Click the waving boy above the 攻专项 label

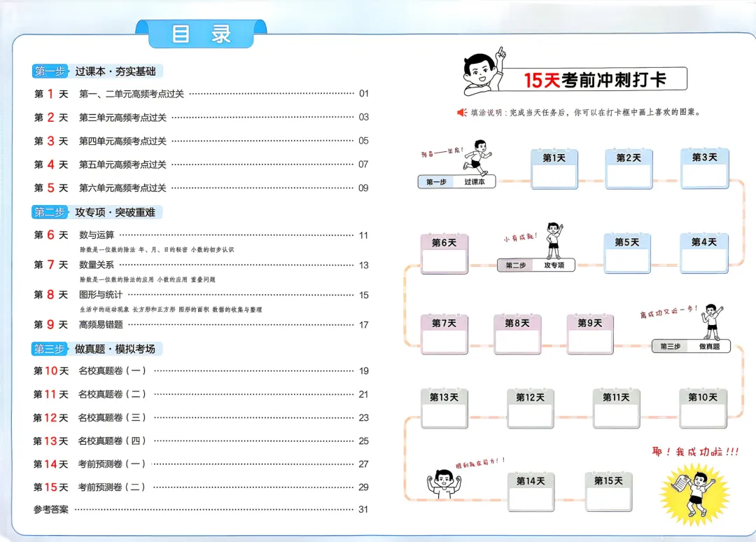554,241
